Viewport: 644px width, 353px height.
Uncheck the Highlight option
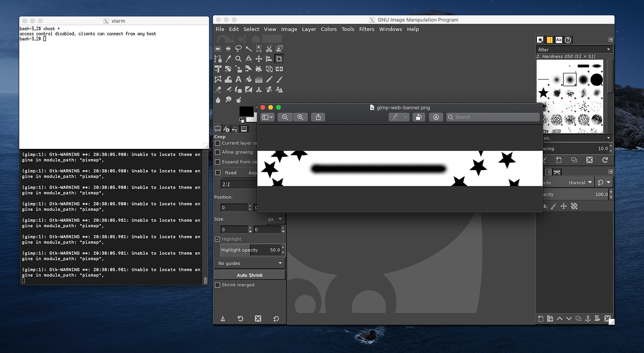click(x=218, y=239)
